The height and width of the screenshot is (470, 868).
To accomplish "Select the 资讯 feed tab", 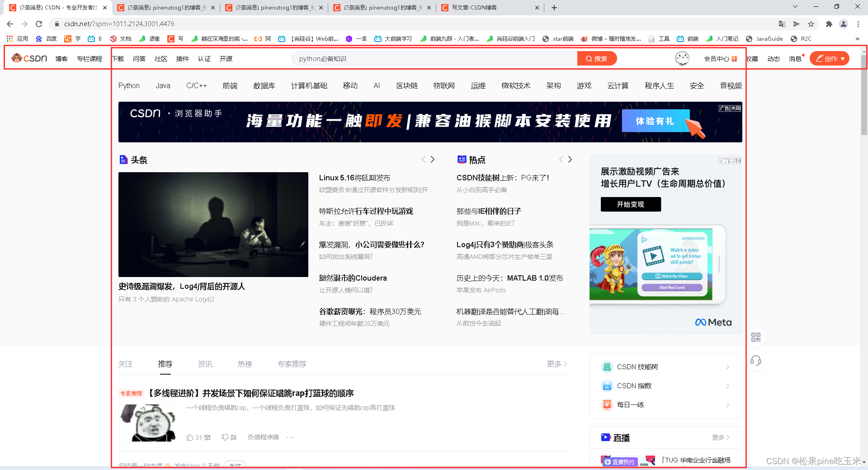I will point(205,364).
